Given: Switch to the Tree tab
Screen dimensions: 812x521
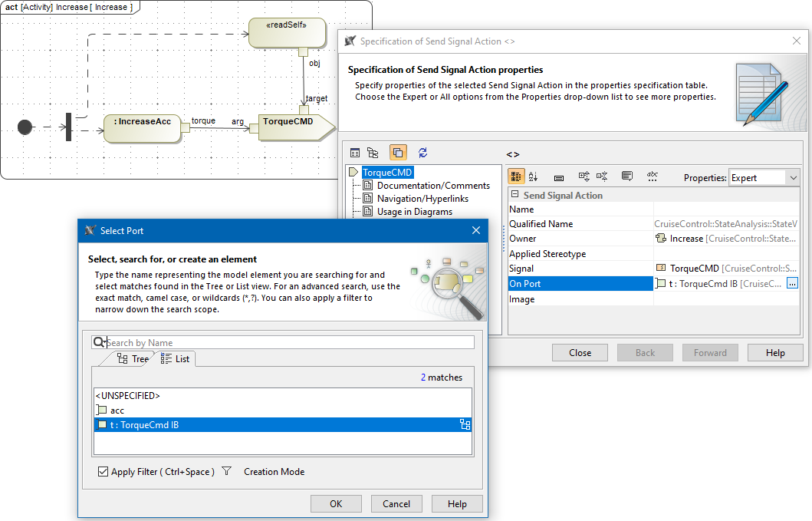Looking at the screenshot, I should (133, 358).
